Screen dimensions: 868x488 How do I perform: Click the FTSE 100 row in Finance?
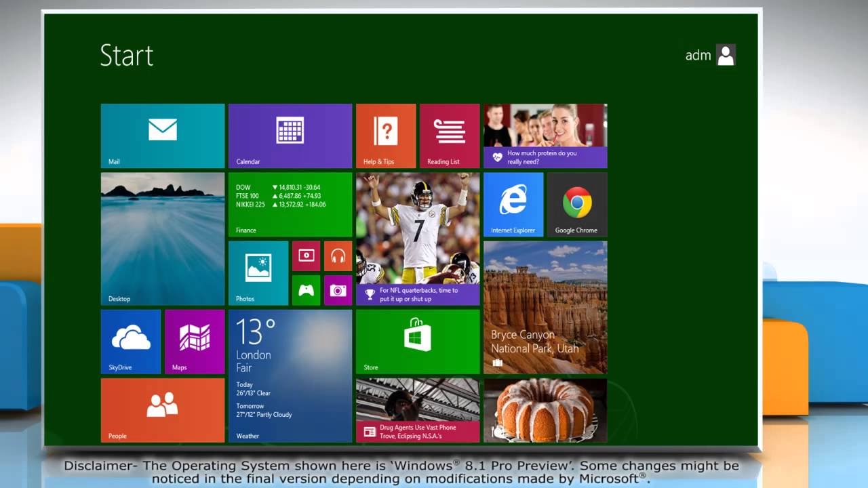[x=278, y=196]
